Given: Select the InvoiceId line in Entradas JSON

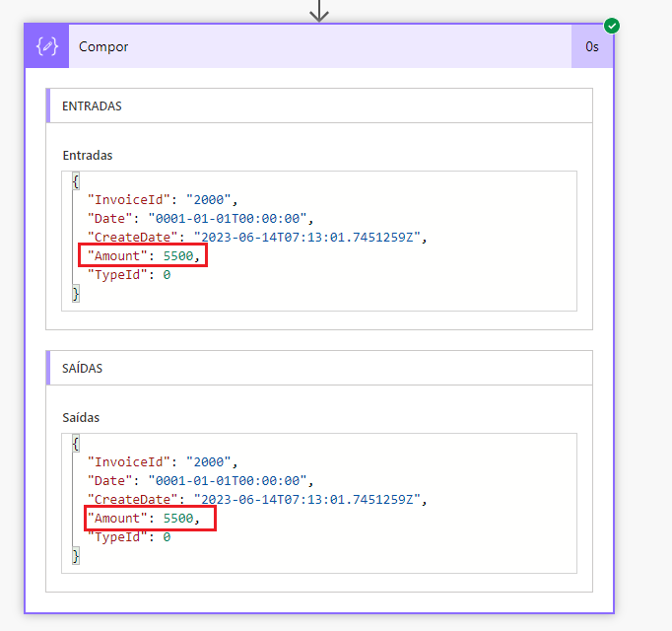Looking at the screenshot, I should [163, 200].
